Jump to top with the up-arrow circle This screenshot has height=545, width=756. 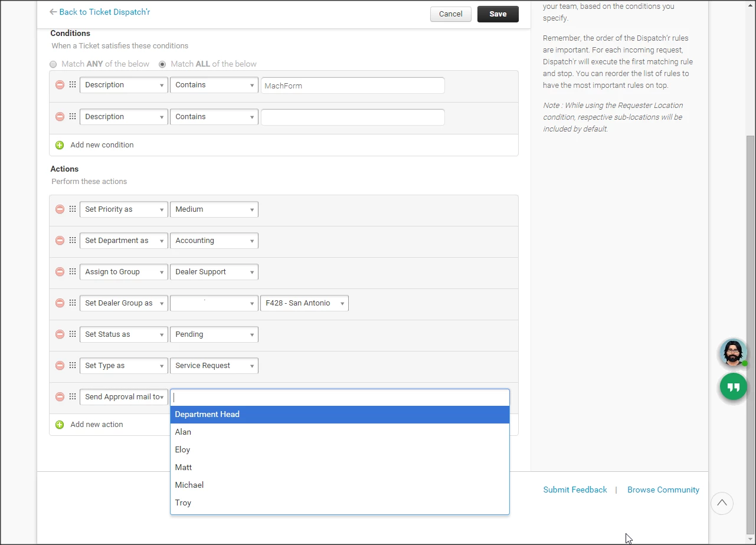pyautogui.click(x=722, y=503)
